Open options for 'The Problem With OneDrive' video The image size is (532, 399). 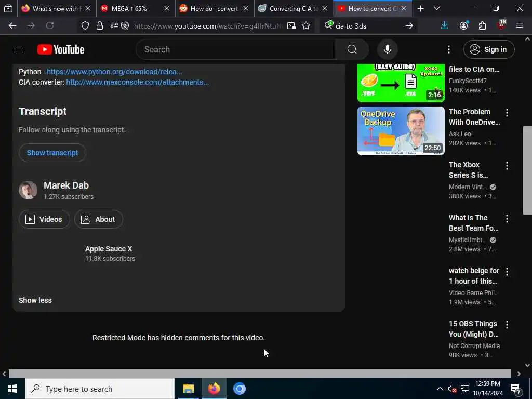pyautogui.click(x=507, y=113)
